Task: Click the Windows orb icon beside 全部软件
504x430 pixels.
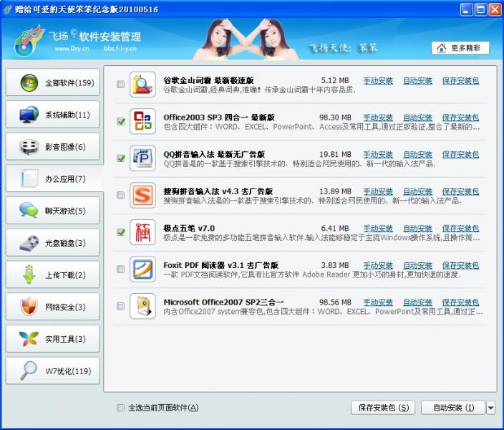Action: pos(29,82)
